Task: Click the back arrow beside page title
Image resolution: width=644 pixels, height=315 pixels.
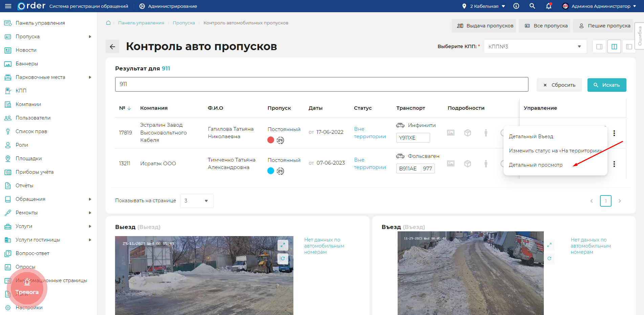Action: point(112,47)
